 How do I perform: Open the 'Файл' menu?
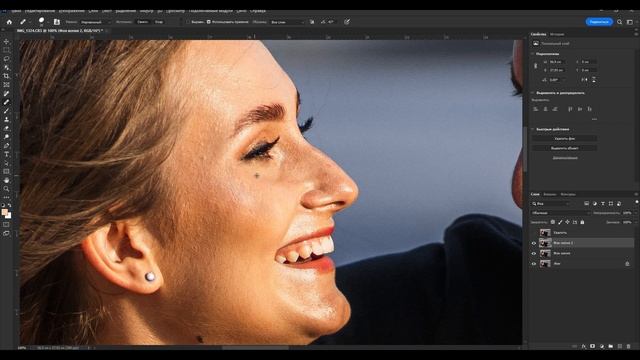pyautogui.click(x=16, y=11)
